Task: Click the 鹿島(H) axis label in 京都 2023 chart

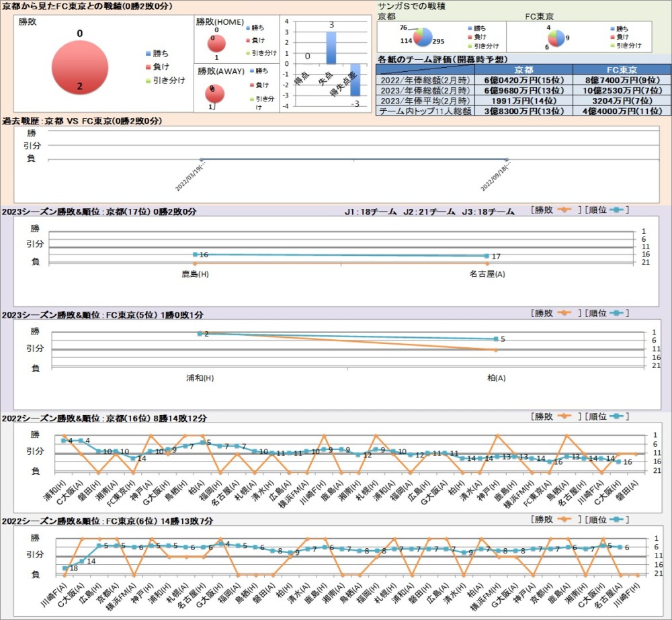Action: [x=195, y=274]
